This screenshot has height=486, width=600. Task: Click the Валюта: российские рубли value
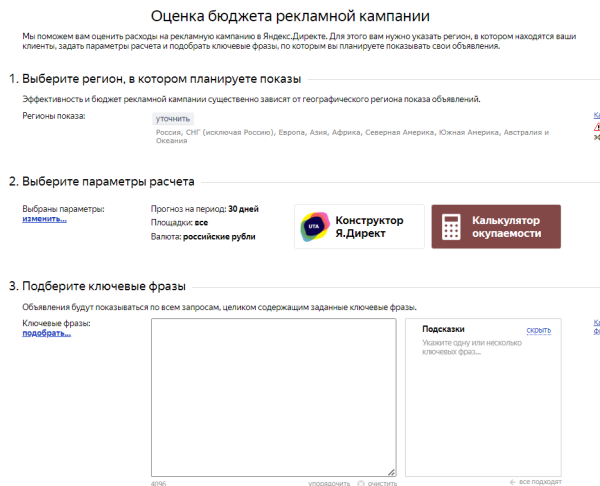click(x=203, y=236)
